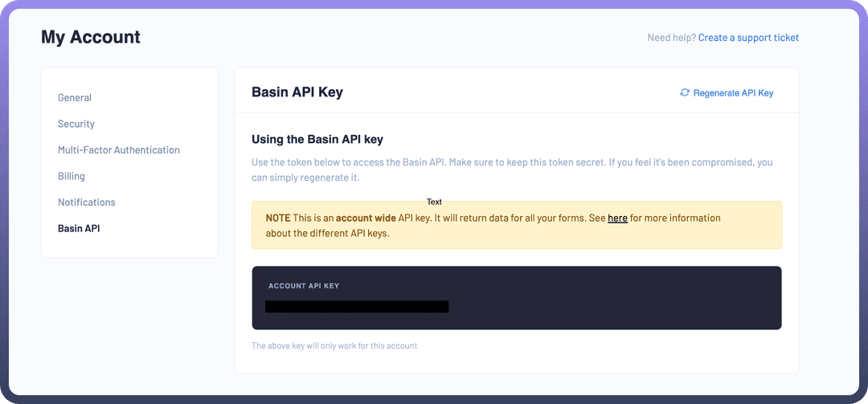
Task: Select the Basin API sidebar item
Action: coord(79,229)
